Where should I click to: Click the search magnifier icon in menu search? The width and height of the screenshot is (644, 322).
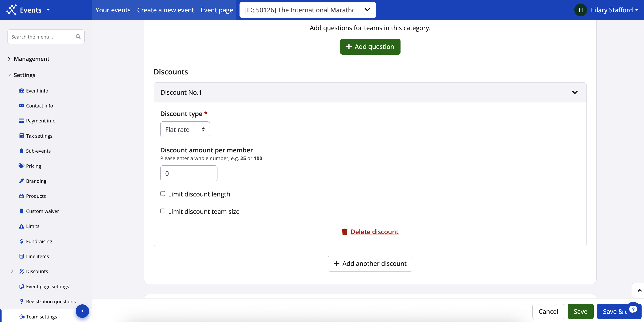(x=78, y=37)
